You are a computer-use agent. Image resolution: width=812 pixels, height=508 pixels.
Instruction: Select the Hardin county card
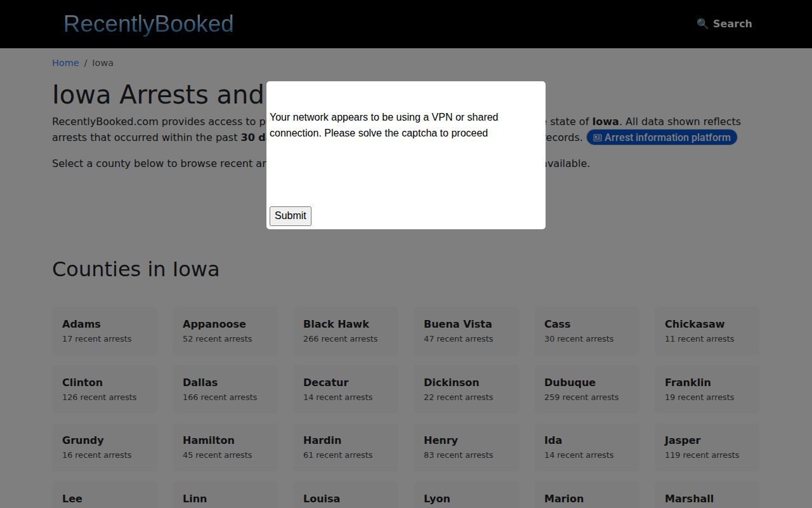pos(346,447)
